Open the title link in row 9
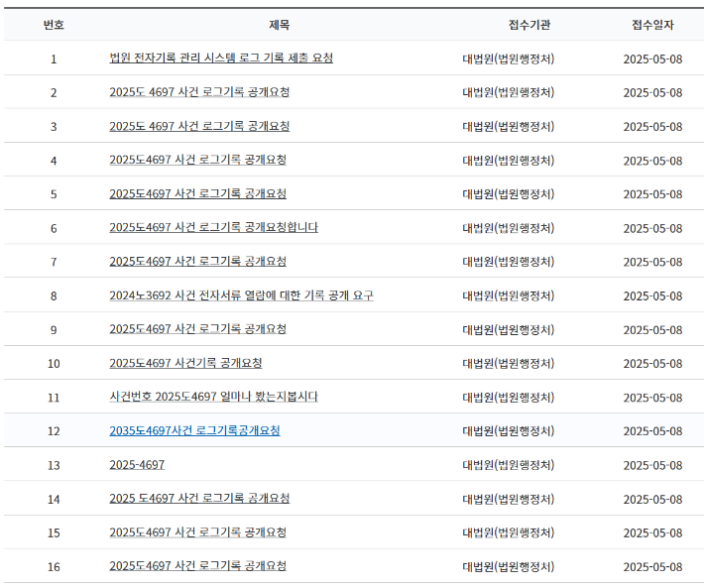 [x=197, y=329]
